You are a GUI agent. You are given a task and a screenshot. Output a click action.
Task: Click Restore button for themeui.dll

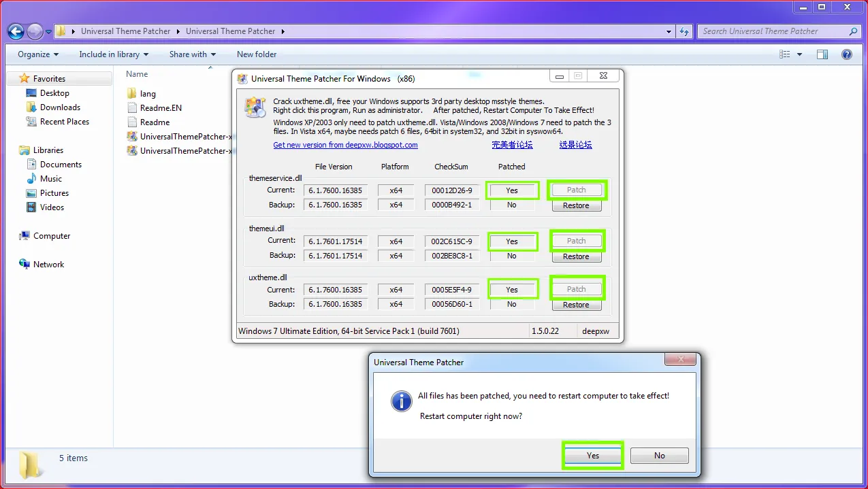tap(576, 256)
